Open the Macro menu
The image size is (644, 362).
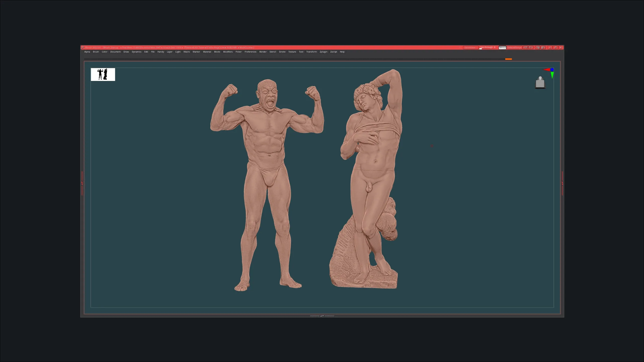click(187, 52)
